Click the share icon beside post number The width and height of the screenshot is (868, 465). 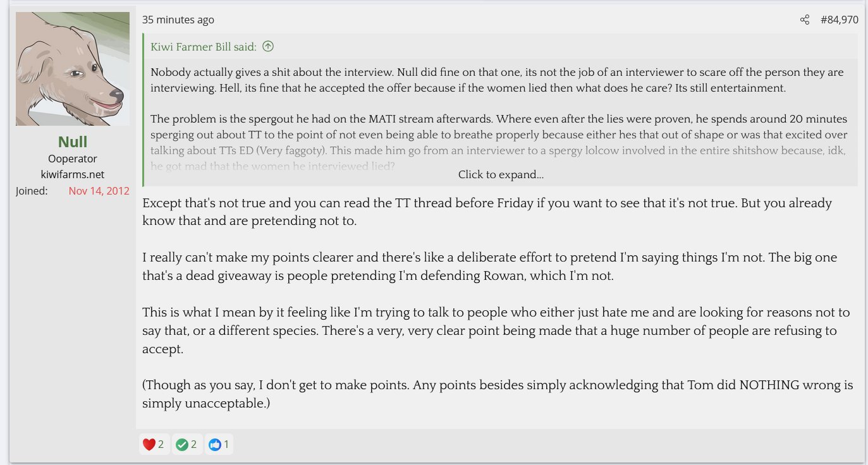(x=804, y=20)
